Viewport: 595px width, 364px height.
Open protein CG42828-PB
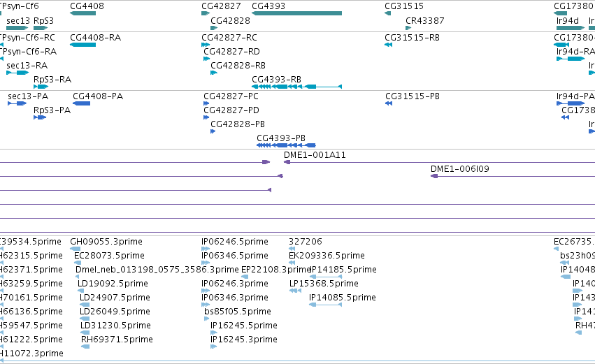click(238, 124)
